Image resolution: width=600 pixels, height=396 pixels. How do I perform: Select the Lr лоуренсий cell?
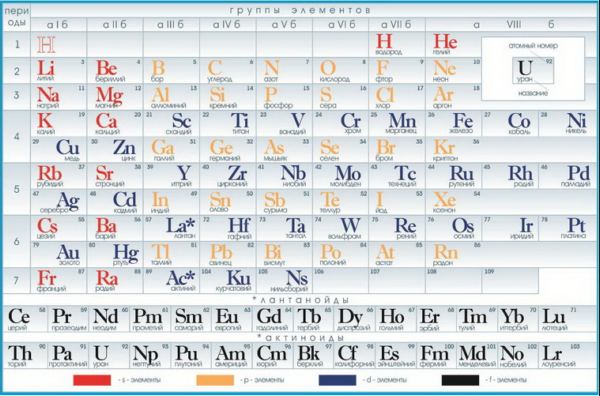click(568, 356)
